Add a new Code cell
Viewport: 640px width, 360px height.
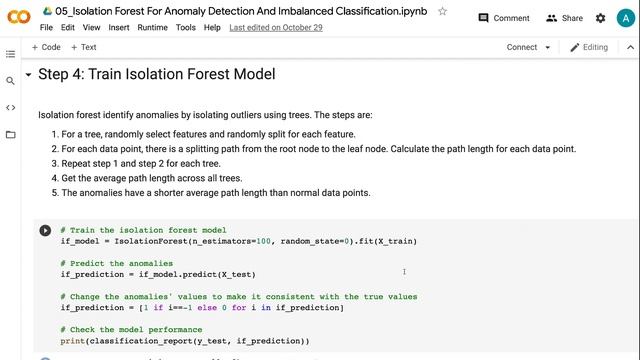(x=46, y=47)
